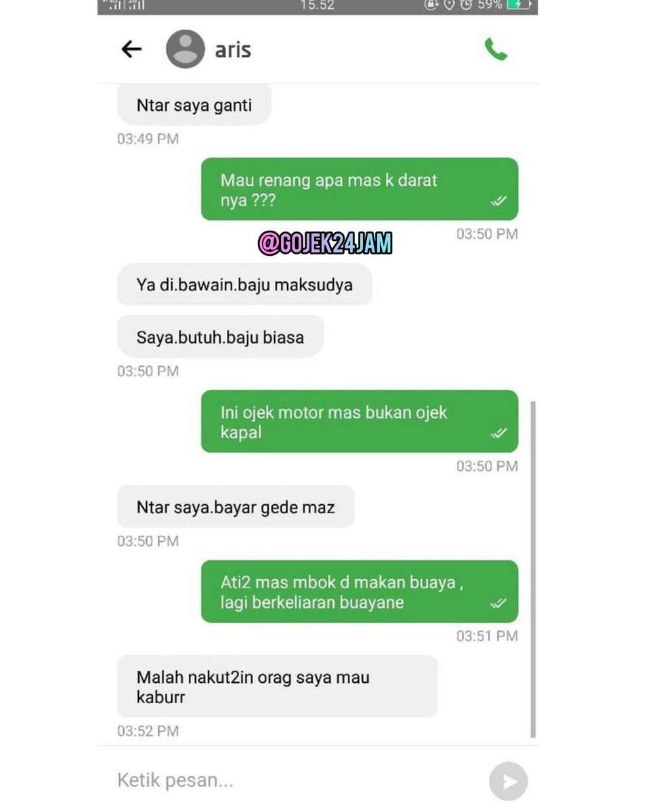Image resolution: width=650 pixels, height=812 pixels.
Task: Call aris with green phone icon
Action: (496, 49)
